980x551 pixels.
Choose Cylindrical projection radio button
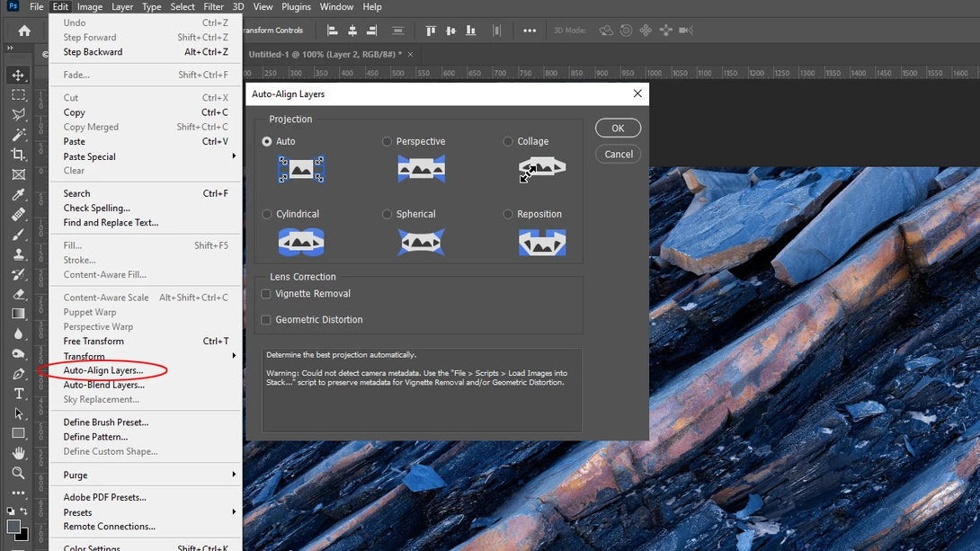coord(267,214)
